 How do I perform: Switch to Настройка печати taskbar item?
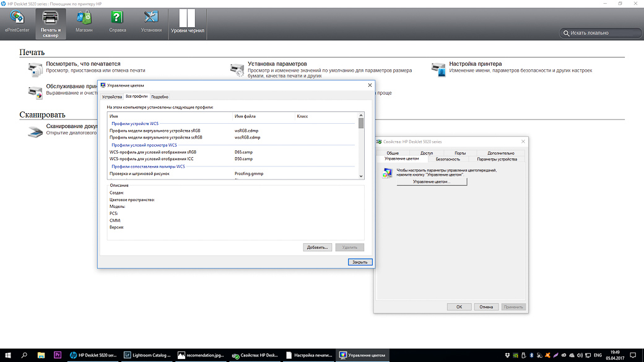coord(309,355)
